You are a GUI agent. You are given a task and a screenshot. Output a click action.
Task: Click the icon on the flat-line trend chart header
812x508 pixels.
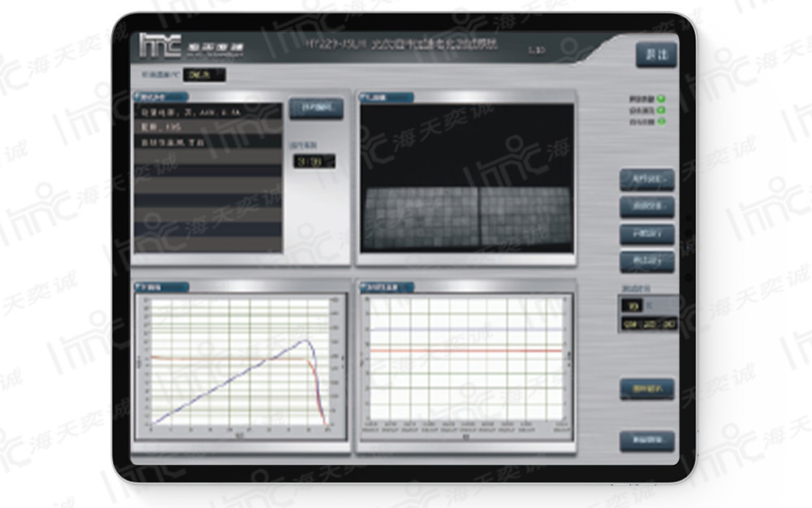365,287
